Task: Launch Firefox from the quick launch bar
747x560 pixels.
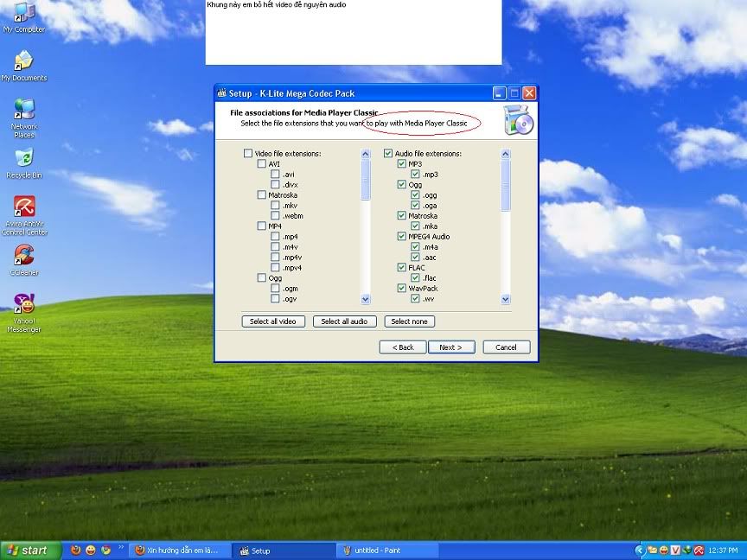Action: pyautogui.click(x=76, y=550)
